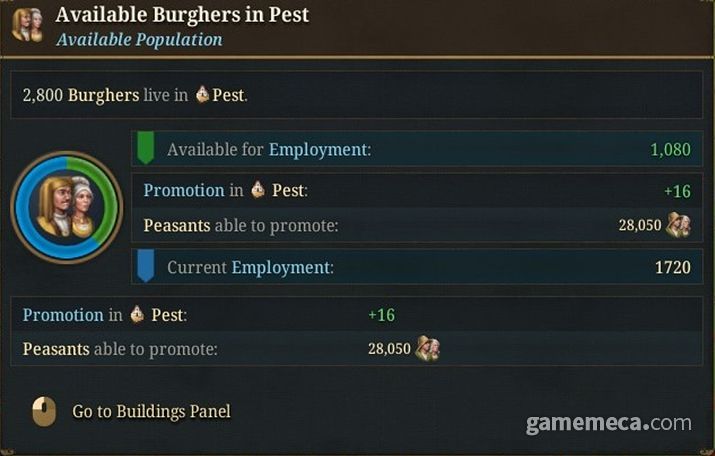
Task: Click the 1720 current employment value
Action: pos(672,268)
